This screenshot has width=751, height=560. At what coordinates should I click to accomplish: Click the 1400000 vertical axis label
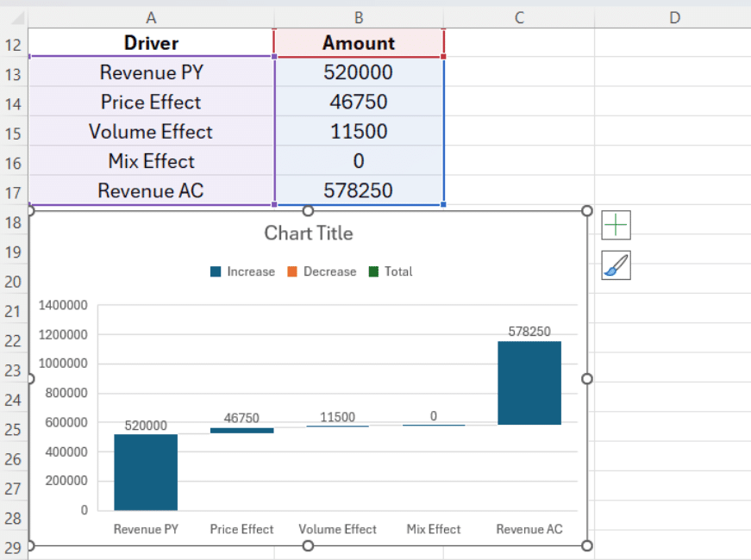tap(63, 305)
